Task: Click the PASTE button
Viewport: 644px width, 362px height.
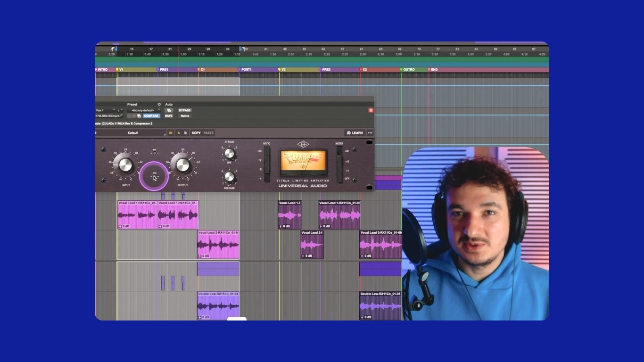Action: click(x=208, y=133)
